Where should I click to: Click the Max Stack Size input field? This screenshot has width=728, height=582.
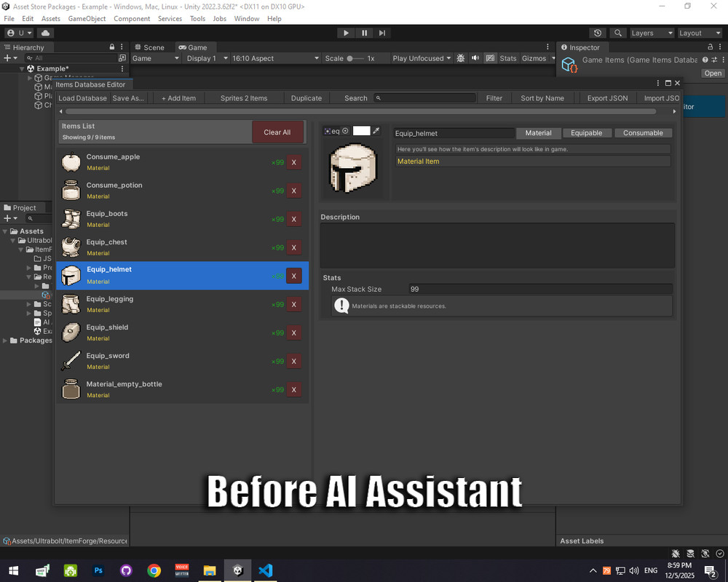[x=540, y=289]
